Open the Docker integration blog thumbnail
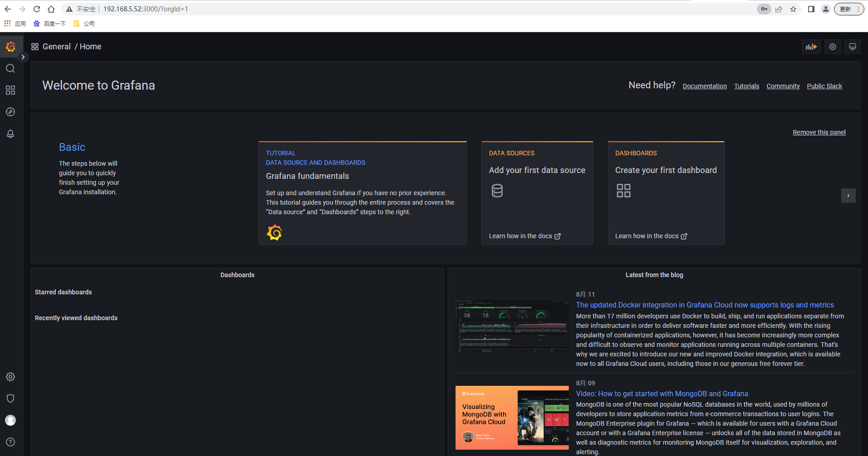This screenshot has height=456, width=868. 512,329
